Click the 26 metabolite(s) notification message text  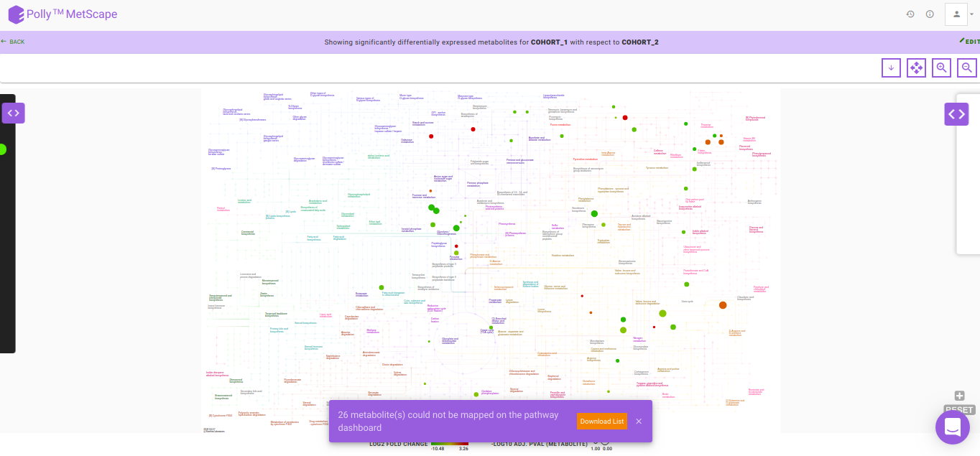coord(448,422)
